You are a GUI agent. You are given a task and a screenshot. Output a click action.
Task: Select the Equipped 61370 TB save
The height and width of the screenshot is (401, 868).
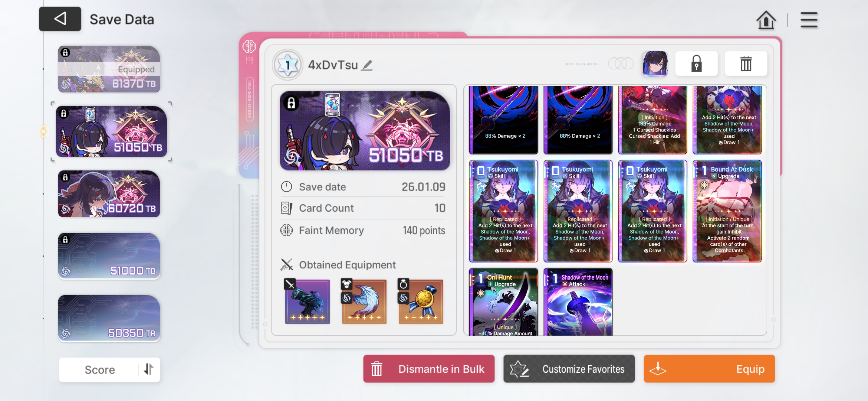pyautogui.click(x=109, y=69)
